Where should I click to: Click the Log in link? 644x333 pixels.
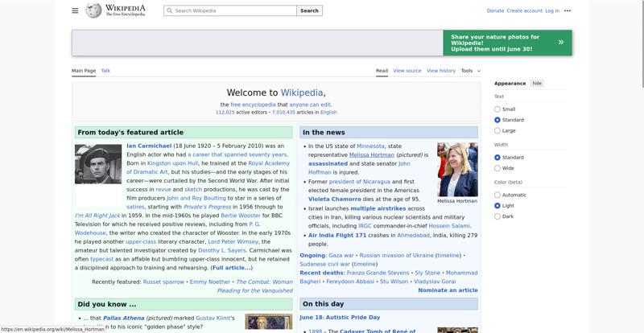coord(552,10)
